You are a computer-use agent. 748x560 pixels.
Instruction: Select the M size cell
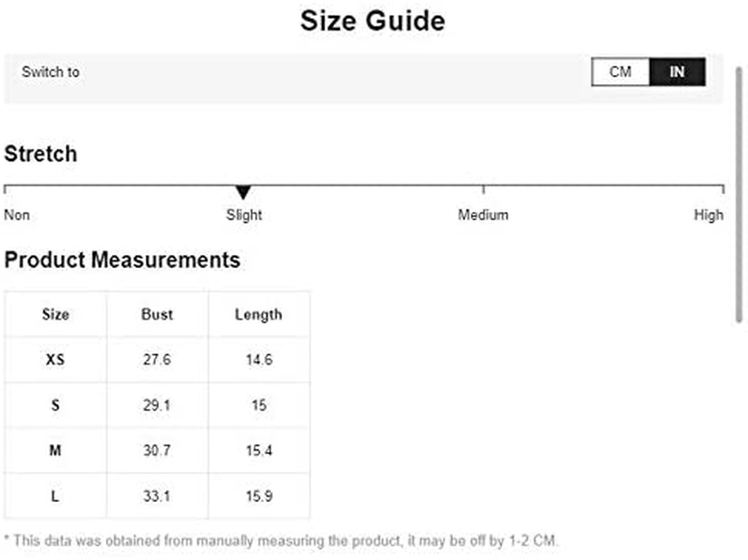tap(55, 450)
